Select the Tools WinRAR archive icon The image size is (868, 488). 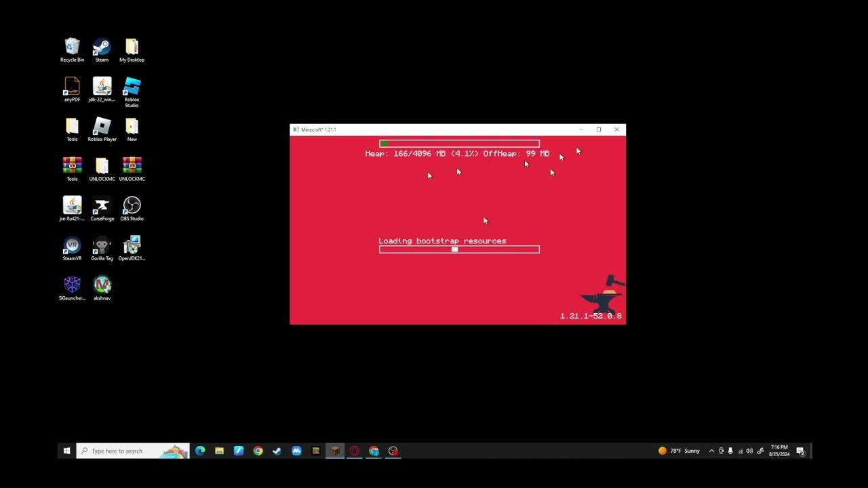[72, 169]
